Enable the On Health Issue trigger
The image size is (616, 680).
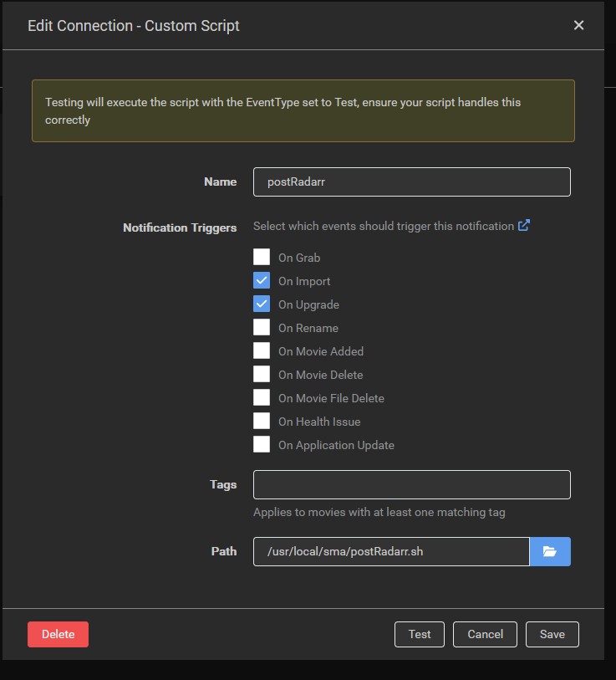pos(262,422)
